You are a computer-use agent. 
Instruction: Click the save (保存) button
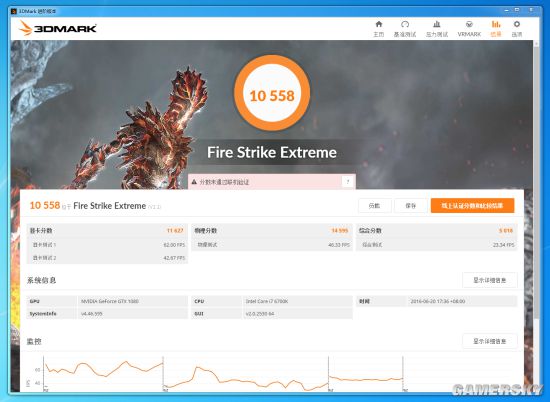tap(411, 206)
